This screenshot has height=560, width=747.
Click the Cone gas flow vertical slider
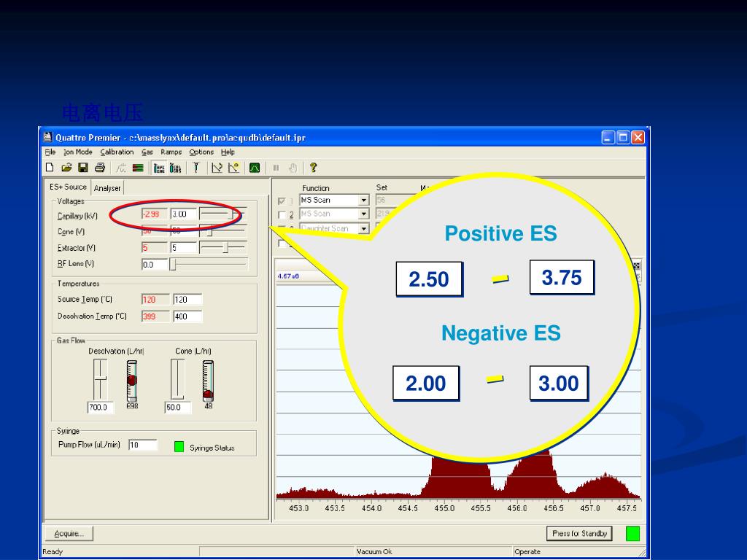click(x=177, y=380)
